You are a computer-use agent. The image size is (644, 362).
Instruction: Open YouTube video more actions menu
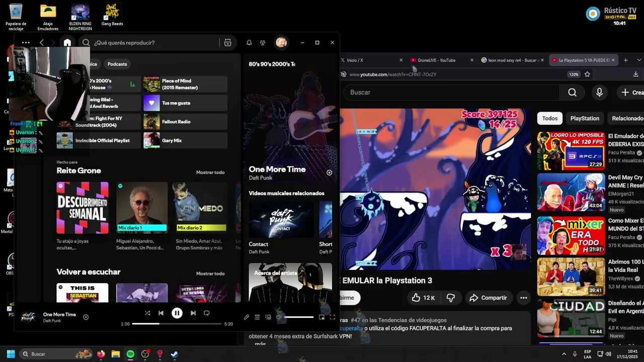524,298
